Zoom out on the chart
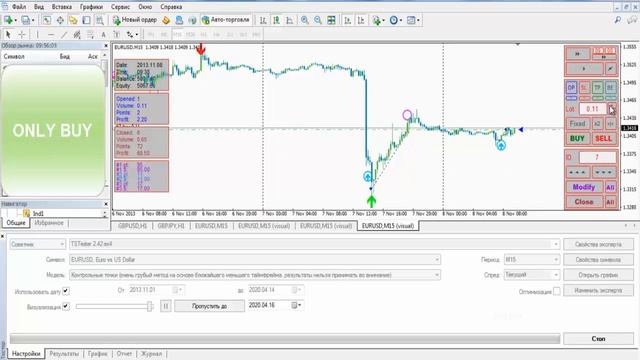The width and height of the screenshot is (640, 360). point(318,20)
